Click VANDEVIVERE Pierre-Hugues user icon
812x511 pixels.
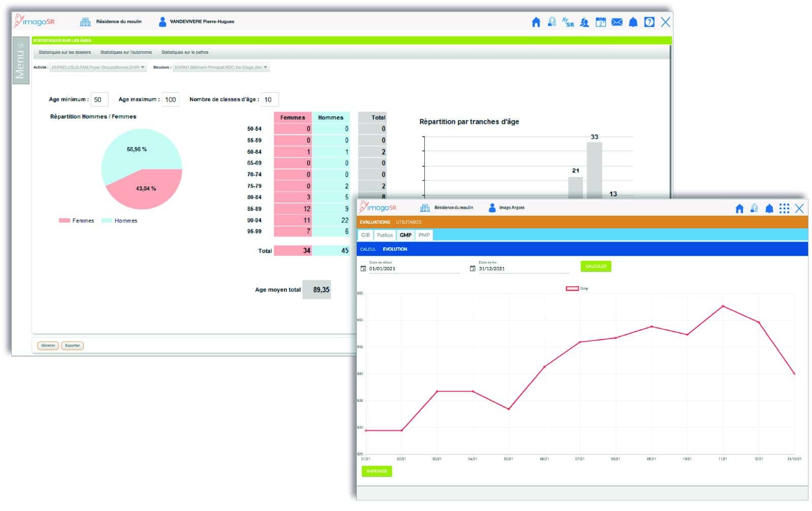click(162, 22)
